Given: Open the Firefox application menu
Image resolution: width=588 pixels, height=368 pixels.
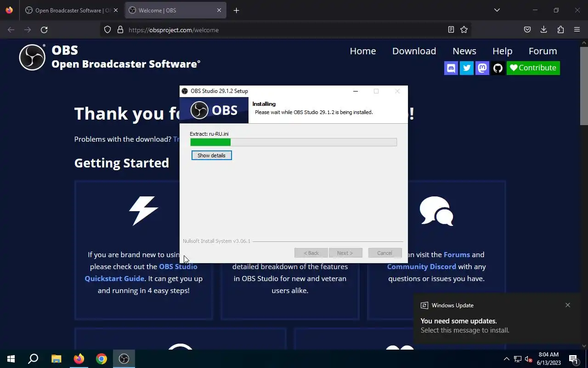Looking at the screenshot, I should (577, 30).
